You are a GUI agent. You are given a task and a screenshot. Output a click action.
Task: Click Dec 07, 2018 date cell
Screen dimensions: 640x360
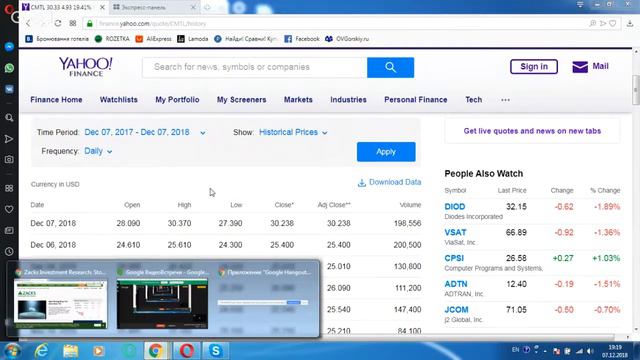click(53, 223)
